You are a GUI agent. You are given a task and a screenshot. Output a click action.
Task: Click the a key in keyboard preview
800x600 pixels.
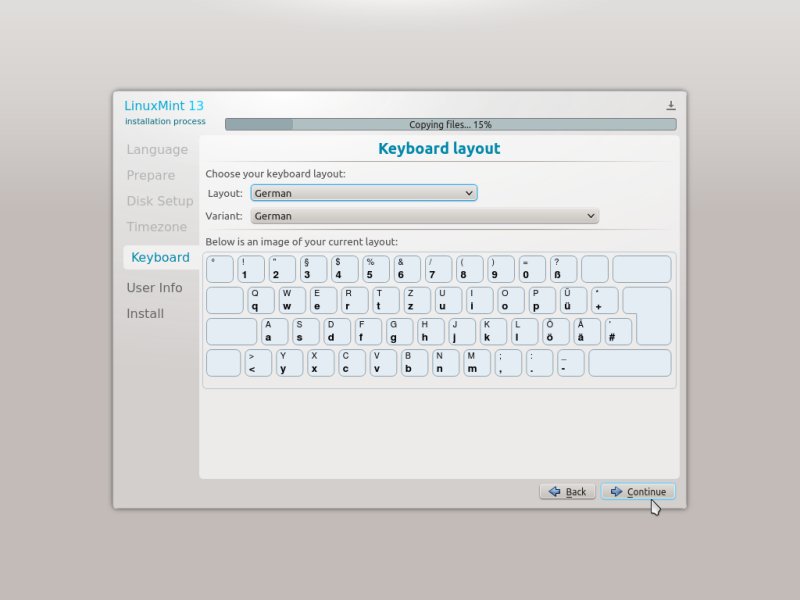274,332
